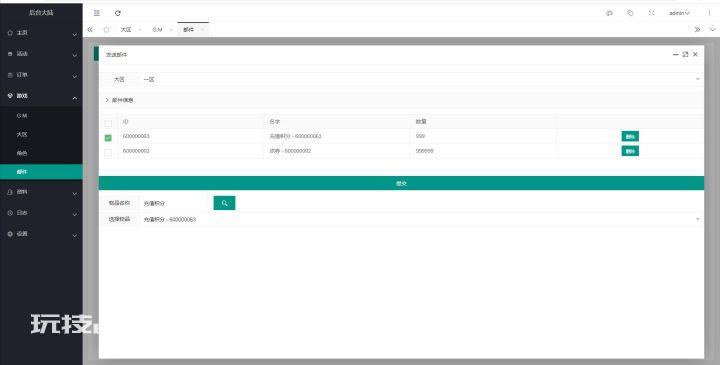Image resolution: width=720 pixels, height=365 pixels.
Task: Check the row with ID 600000002
Action: point(108,152)
